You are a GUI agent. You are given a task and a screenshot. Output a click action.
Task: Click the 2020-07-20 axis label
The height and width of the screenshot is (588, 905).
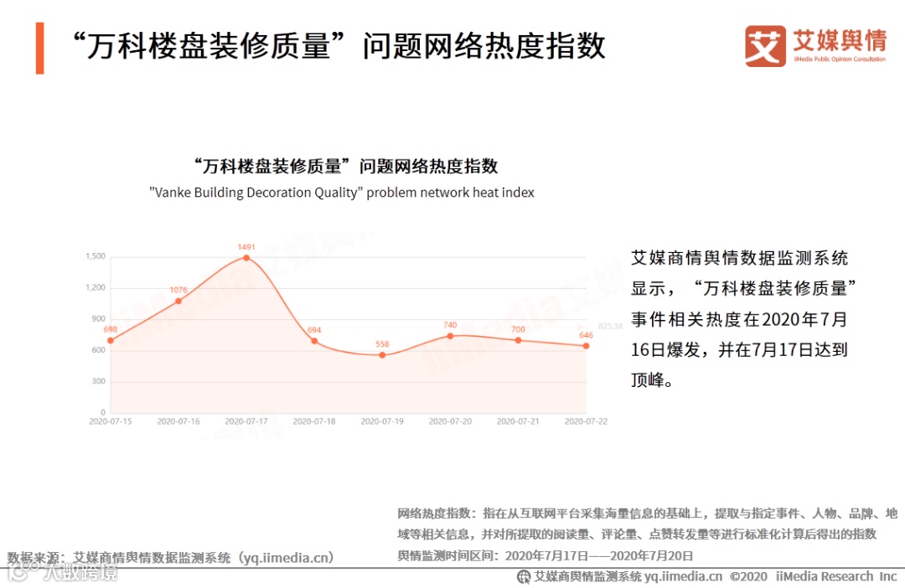click(450, 422)
